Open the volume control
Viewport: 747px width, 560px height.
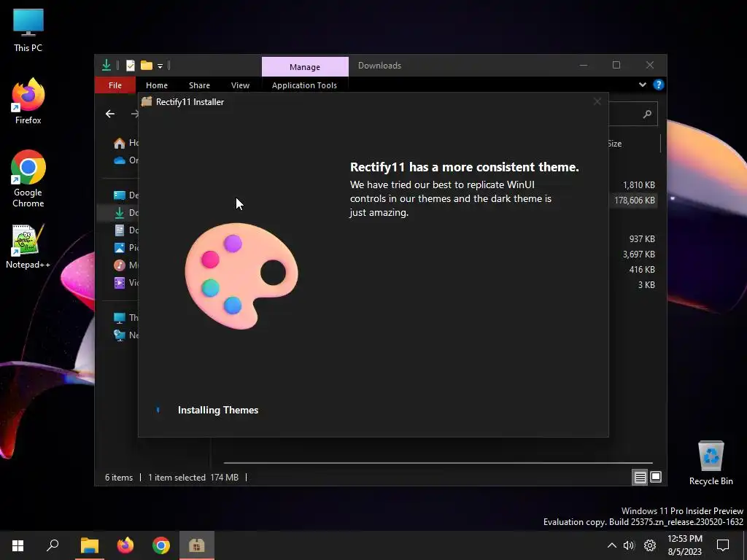pos(629,545)
